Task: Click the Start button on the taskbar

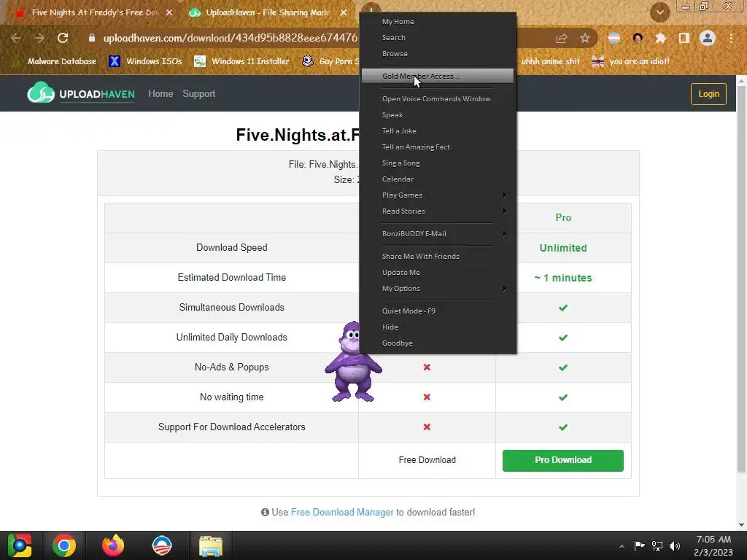Action: coord(19,545)
